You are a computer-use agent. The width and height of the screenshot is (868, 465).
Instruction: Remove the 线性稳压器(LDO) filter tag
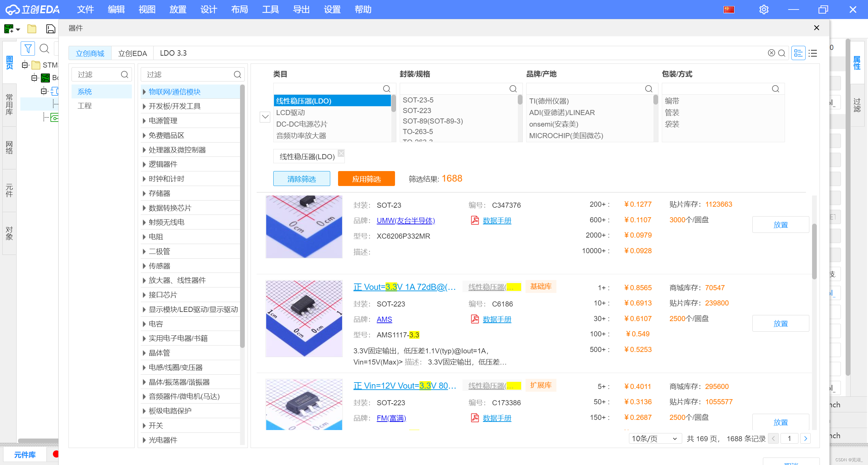(x=341, y=153)
